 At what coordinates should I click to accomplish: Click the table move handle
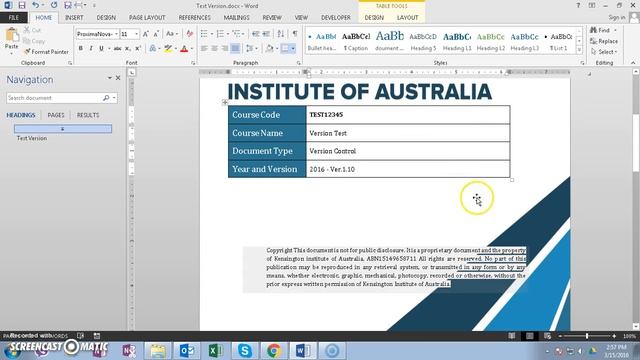coord(225,102)
